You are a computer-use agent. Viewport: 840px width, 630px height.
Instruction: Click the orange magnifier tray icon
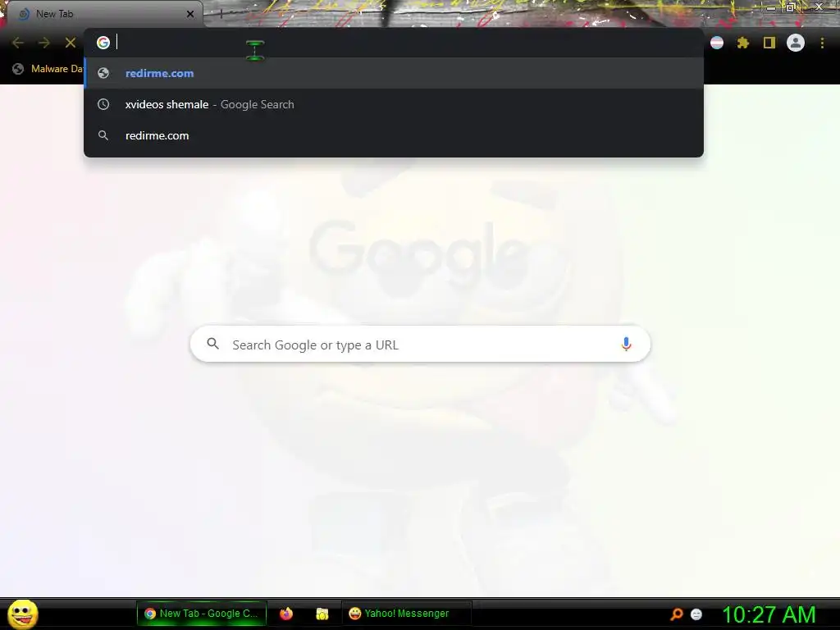677,614
